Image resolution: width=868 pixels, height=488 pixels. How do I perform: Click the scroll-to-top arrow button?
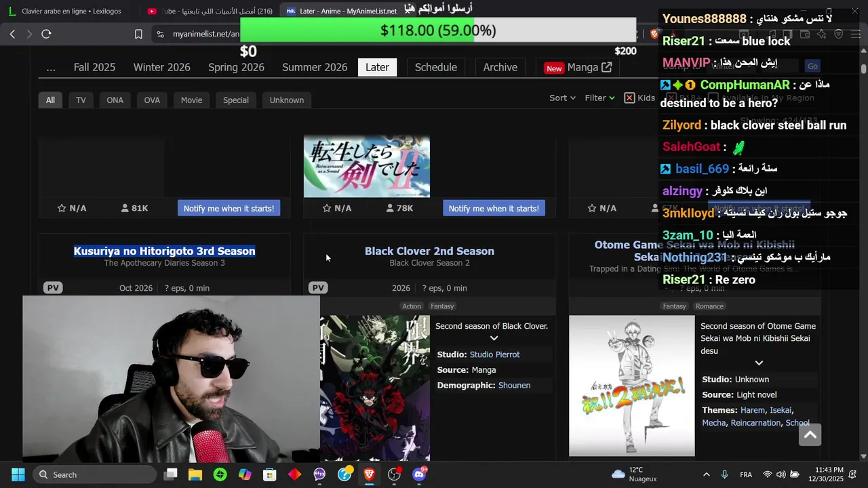[810, 435]
